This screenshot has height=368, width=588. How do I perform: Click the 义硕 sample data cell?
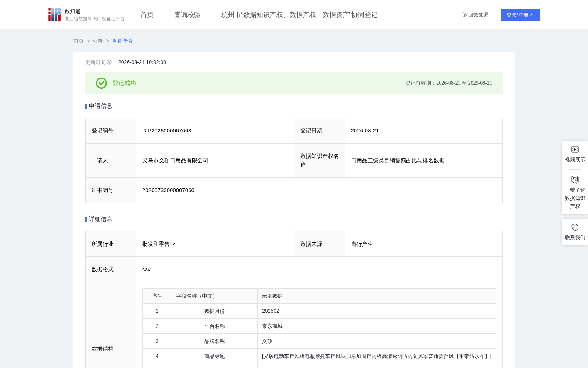(377, 341)
